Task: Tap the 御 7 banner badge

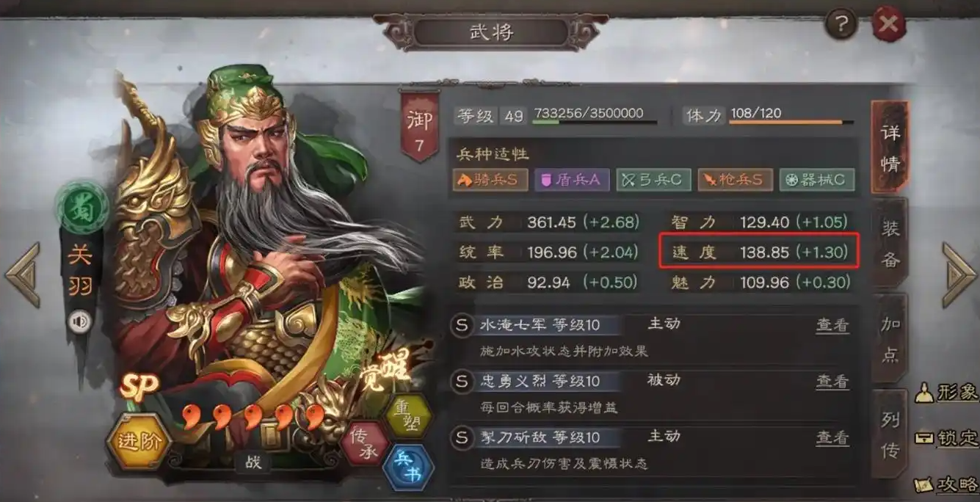Action: point(420,125)
